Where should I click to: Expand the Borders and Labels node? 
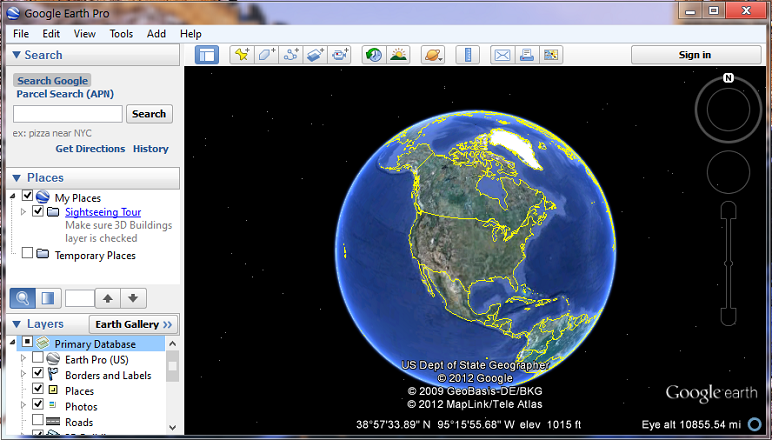tap(23, 374)
